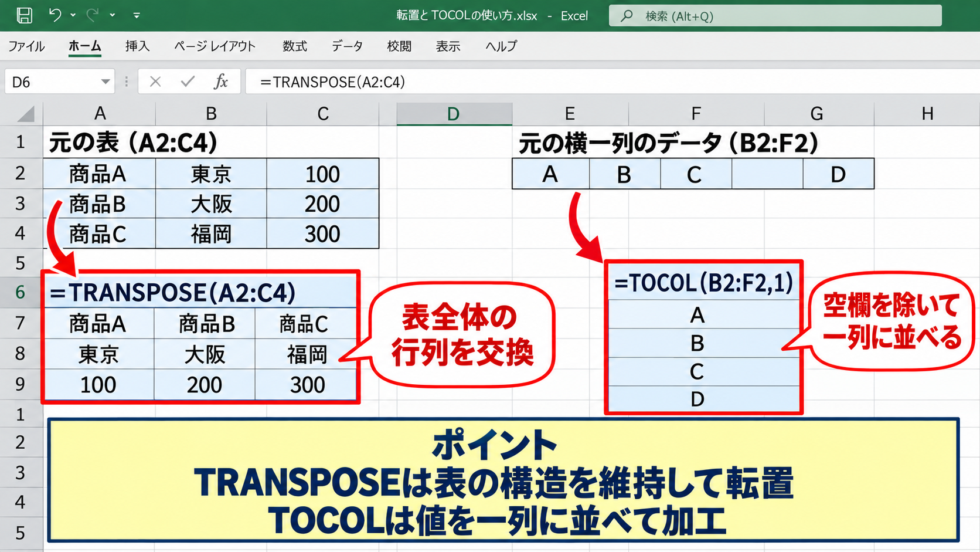Image resolution: width=980 pixels, height=552 pixels.
Task: Click the formula bar with =TRANSPOSE(A2:C4)
Action: coord(612,82)
